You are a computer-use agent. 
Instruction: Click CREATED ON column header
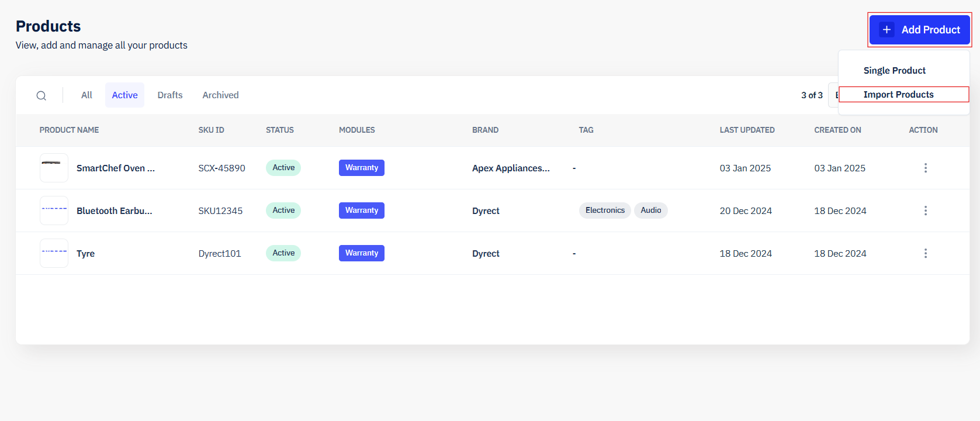pyautogui.click(x=837, y=130)
